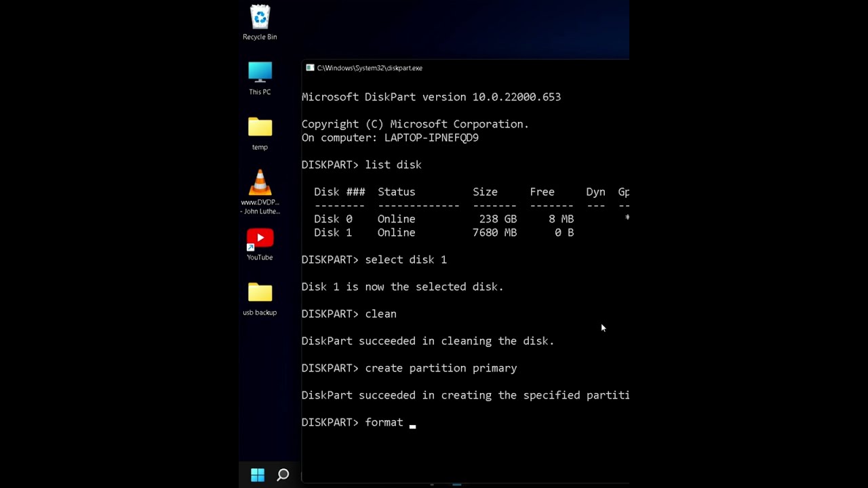Screen dimensions: 868x488
Task: Click the 'create partition primary' command text
Action: point(441,368)
